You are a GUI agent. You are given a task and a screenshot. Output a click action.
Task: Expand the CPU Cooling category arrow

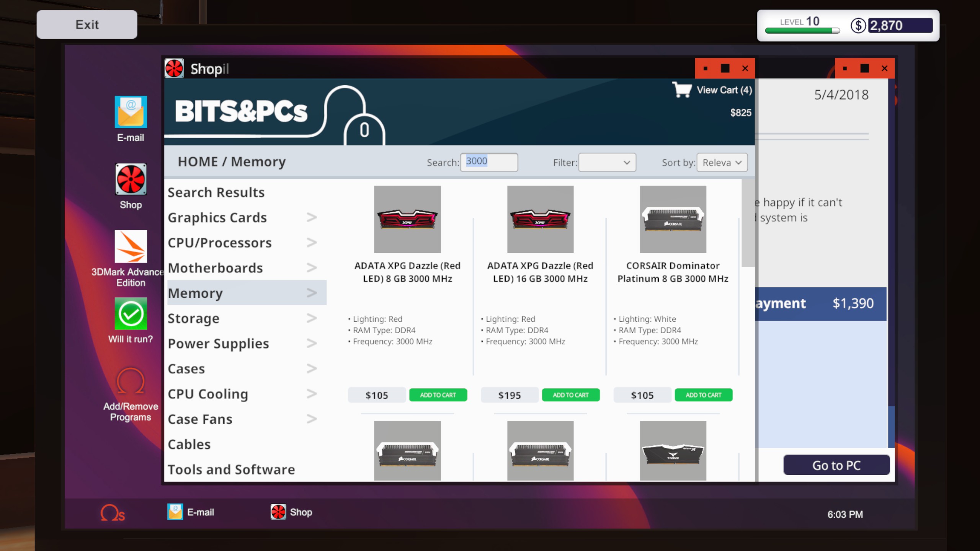click(312, 394)
